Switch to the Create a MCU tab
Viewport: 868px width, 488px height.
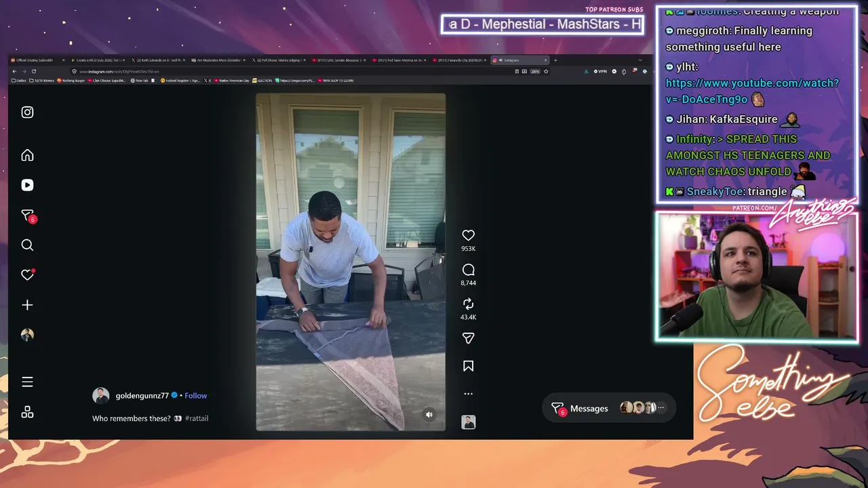click(97, 60)
